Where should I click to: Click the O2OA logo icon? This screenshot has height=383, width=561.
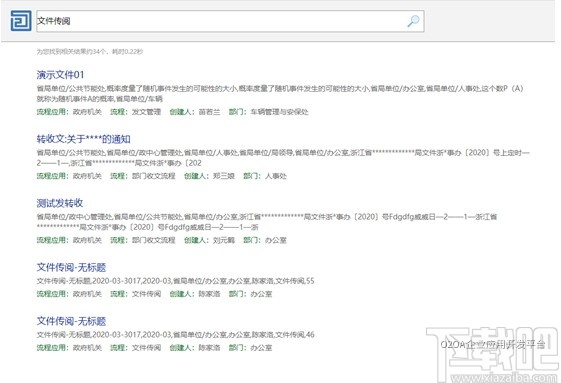point(21,21)
